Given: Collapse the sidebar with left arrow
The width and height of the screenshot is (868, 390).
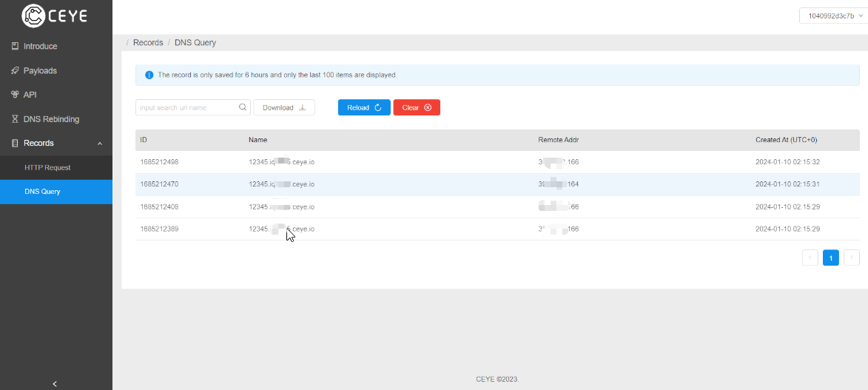Looking at the screenshot, I should pos(55,383).
